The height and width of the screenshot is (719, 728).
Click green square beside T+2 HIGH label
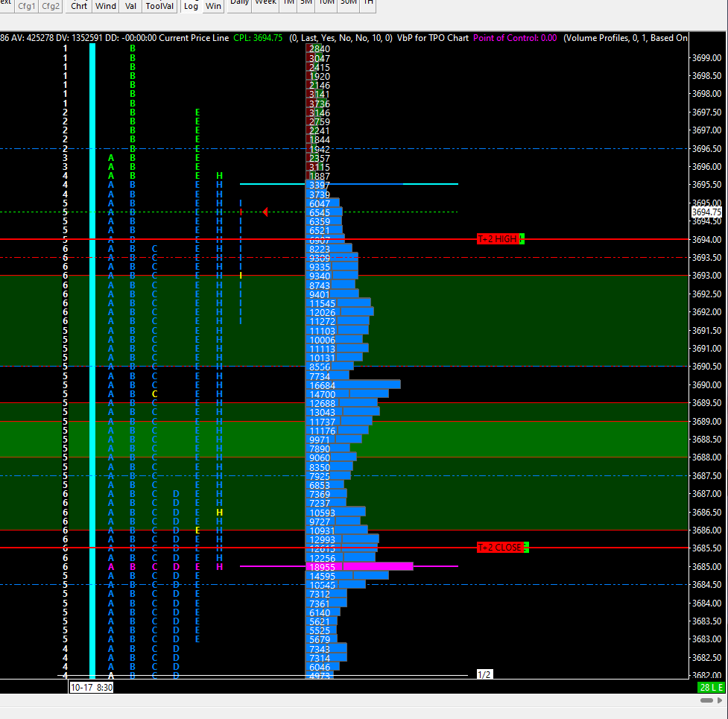(522, 239)
